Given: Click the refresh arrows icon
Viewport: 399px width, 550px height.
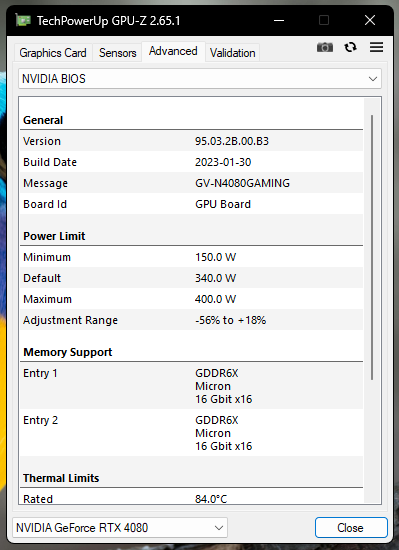Looking at the screenshot, I should 350,47.
